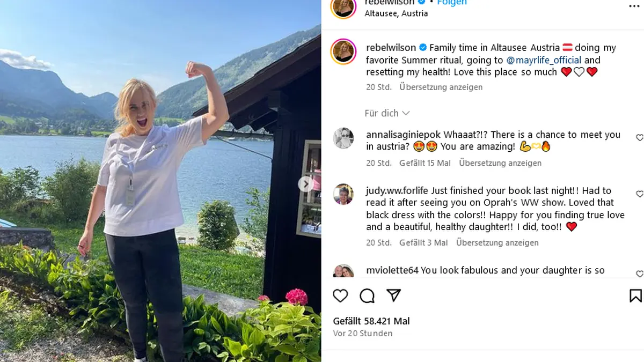Like annalisaginiepok's comment
Screen dimensions: 644x362
pos(640,138)
